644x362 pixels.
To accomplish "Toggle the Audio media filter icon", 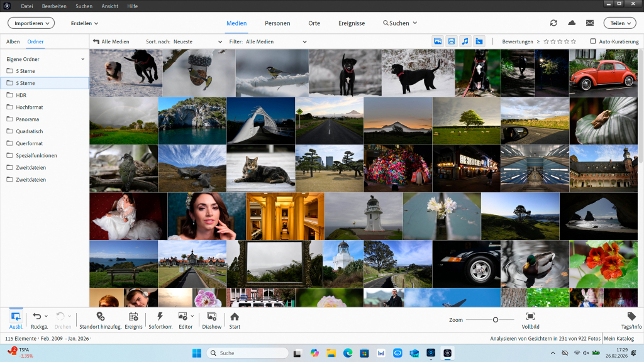I will click(465, 41).
